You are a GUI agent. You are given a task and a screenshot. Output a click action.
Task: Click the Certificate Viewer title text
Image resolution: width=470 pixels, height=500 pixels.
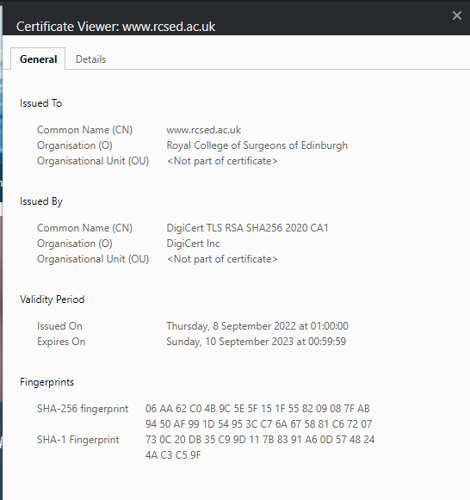click(x=116, y=27)
